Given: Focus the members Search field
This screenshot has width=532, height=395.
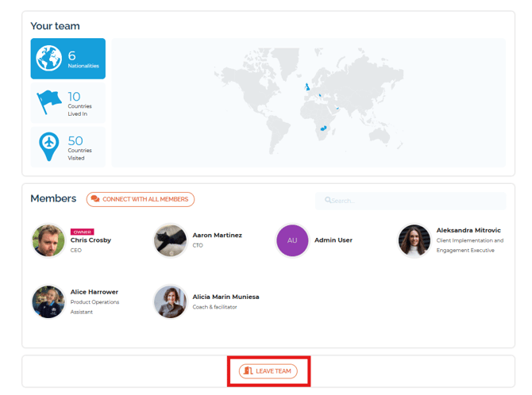Looking at the screenshot, I should tap(411, 201).
